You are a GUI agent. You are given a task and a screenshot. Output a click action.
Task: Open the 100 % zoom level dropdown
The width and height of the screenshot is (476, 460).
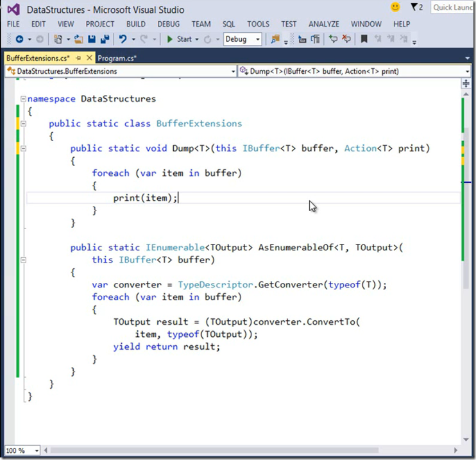click(22, 450)
